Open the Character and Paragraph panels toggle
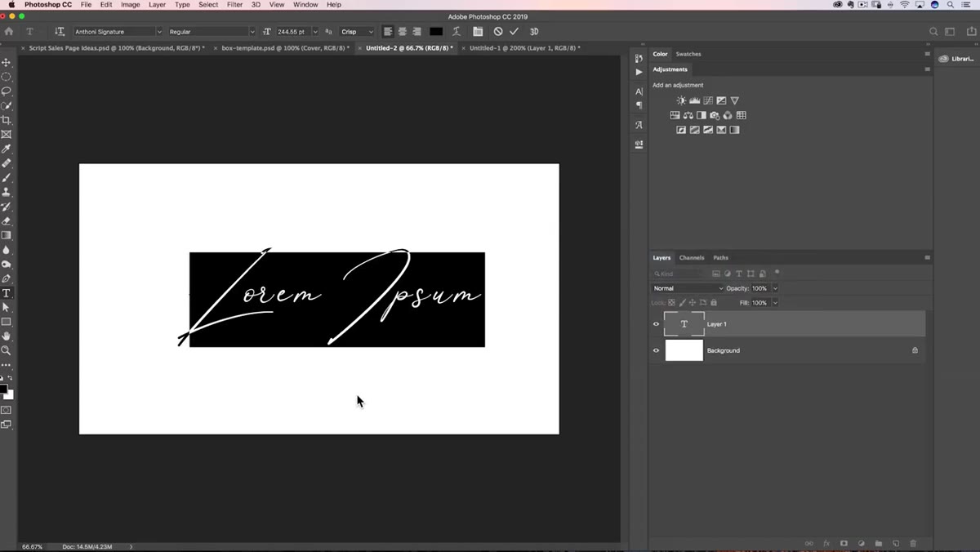This screenshot has width=980, height=552. click(x=478, y=32)
